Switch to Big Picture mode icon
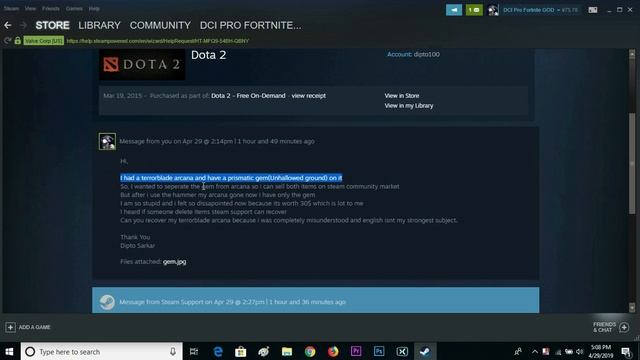640x360 pixels. click(593, 10)
